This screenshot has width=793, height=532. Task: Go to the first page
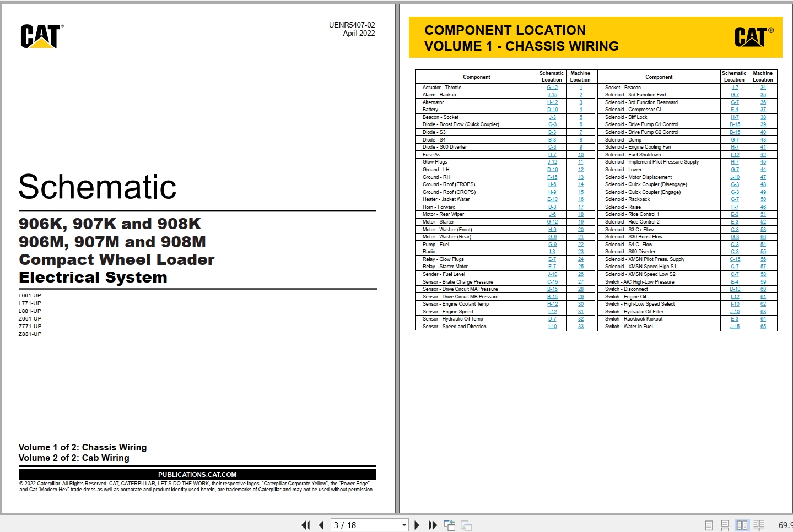305,525
